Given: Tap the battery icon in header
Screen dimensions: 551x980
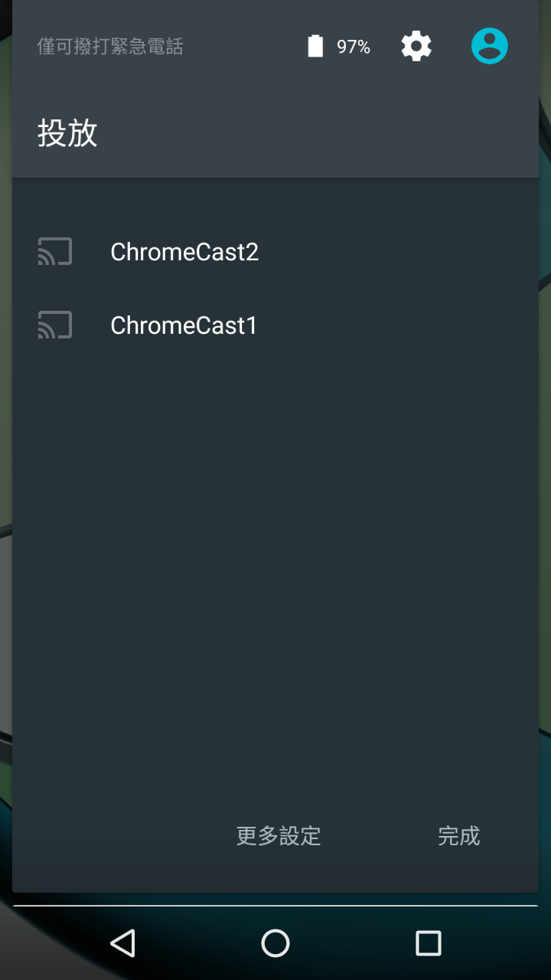Looking at the screenshot, I should click(315, 47).
